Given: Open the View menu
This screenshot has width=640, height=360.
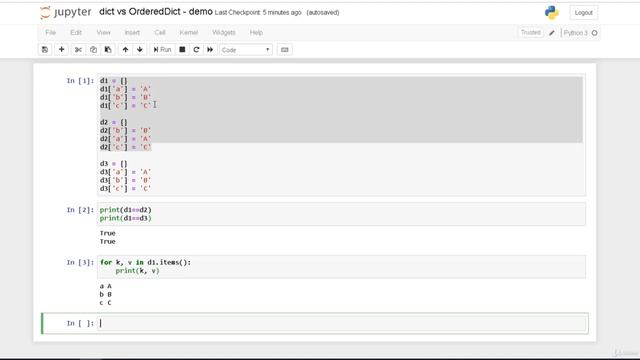Looking at the screenshot, I should tap(103, 33).
